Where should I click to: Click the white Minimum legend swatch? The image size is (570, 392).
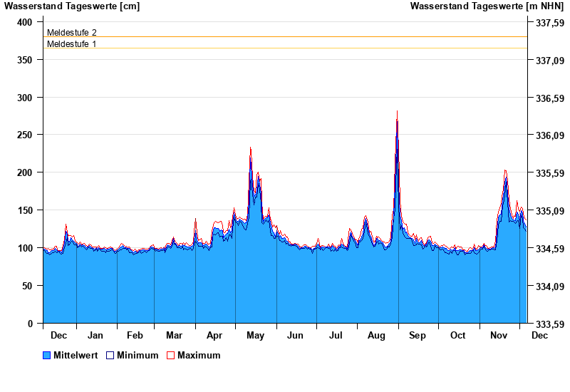[x=110, y=356]
